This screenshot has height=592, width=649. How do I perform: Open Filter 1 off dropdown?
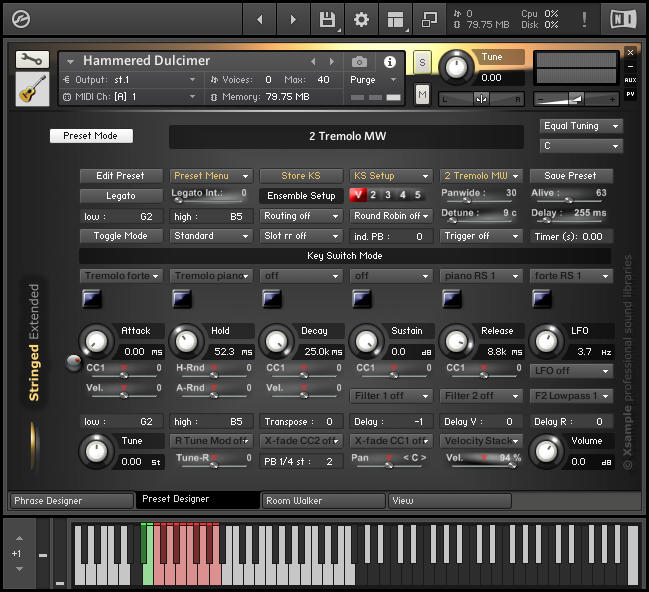tap(391, 396)
